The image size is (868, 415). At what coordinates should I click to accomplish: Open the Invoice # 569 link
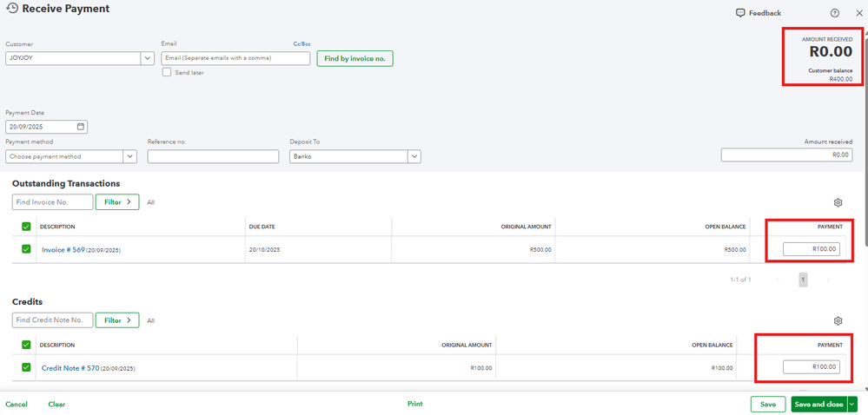[63, 250]
